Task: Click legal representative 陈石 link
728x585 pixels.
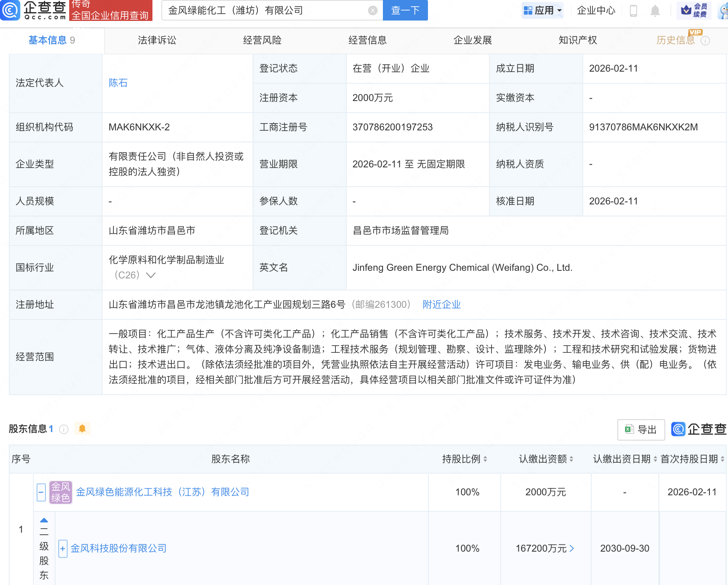Action: click(118, 83)
